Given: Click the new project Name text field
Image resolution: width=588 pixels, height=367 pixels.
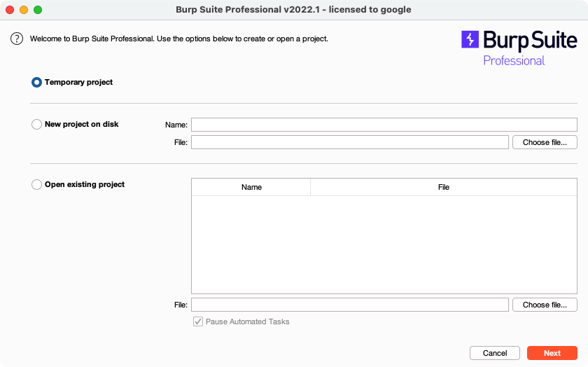Looking at the screenshot, I should [384, 125].
